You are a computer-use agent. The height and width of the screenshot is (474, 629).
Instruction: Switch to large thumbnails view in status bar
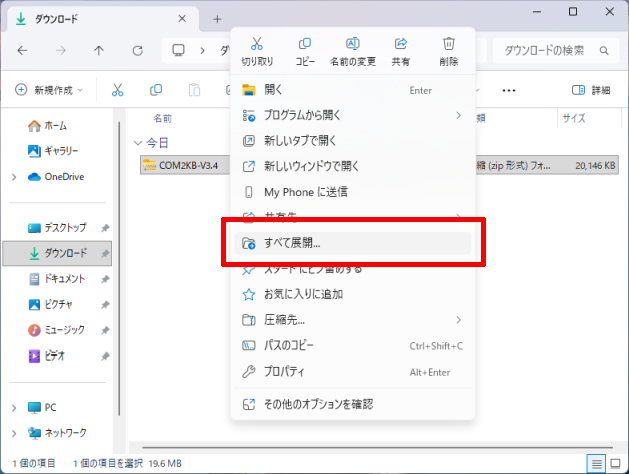click(616, 463)
